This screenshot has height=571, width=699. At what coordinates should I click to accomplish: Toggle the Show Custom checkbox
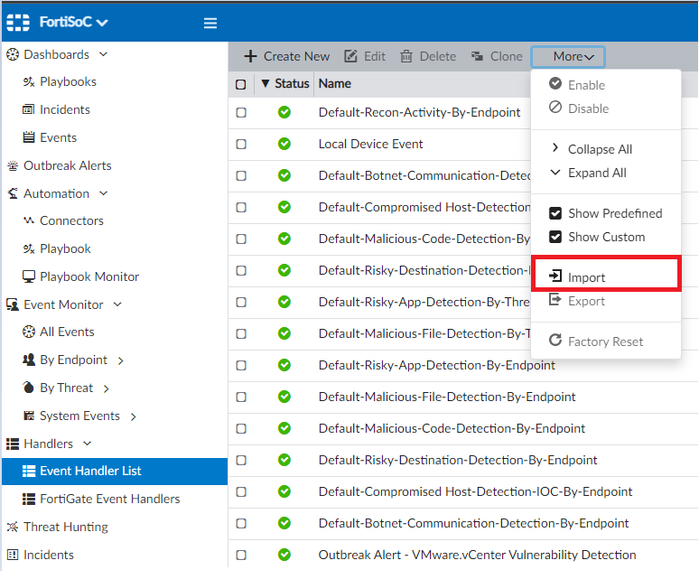point(555,237)
